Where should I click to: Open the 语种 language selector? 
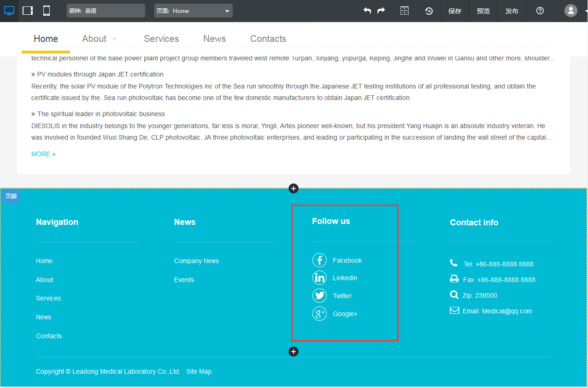[x=106, y=11]
